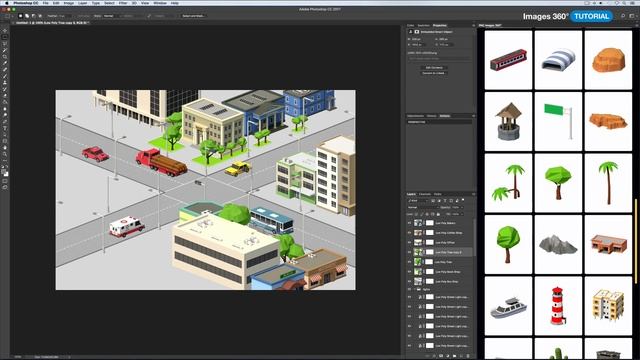
Task: Open the layer blend mode dropdown
Action: click(423, 207)
